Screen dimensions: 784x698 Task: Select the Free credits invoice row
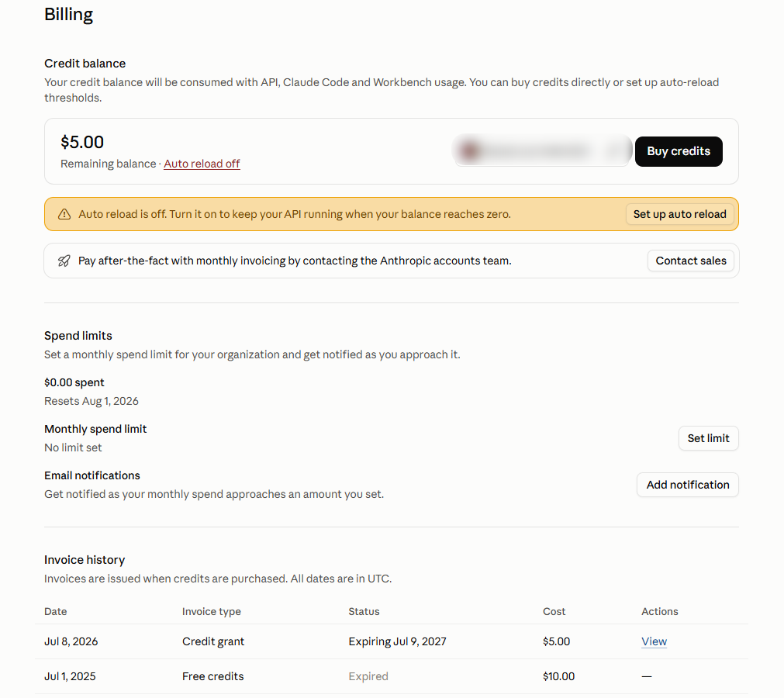(392, 676)
